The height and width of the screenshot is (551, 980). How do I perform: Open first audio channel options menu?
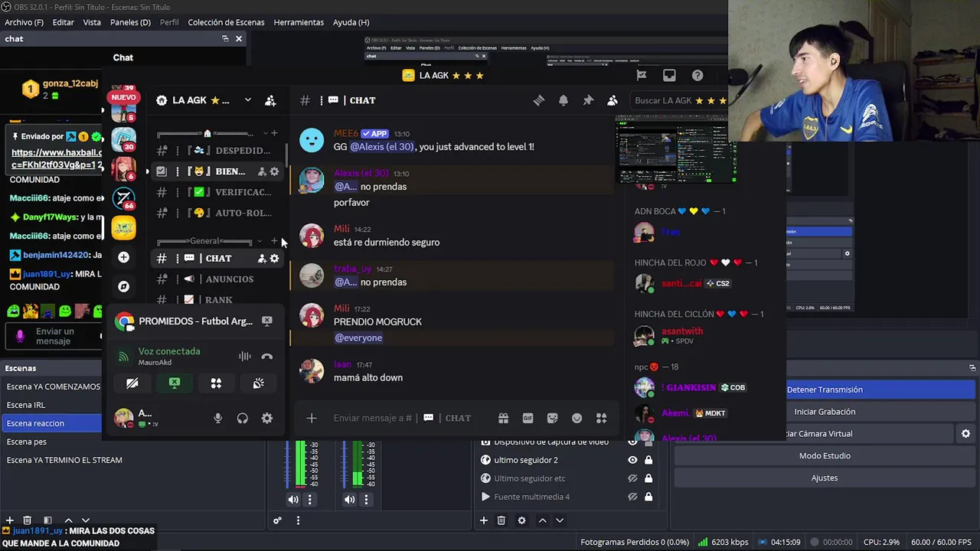310,500
